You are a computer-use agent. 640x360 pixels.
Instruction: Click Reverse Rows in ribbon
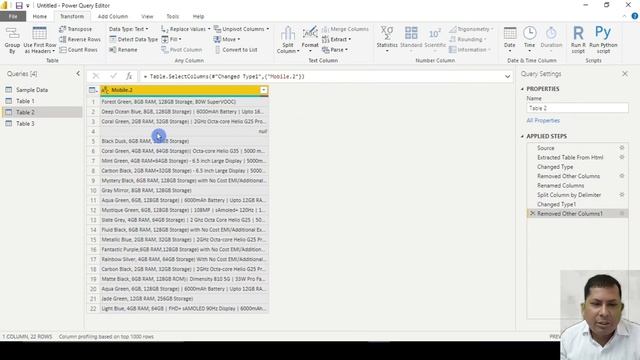80,39
